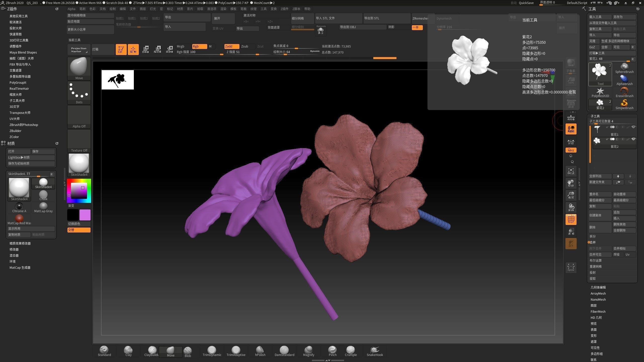Screen dimensions: 644x362
Task: Select the Clay brush
Action: point(128,351)
